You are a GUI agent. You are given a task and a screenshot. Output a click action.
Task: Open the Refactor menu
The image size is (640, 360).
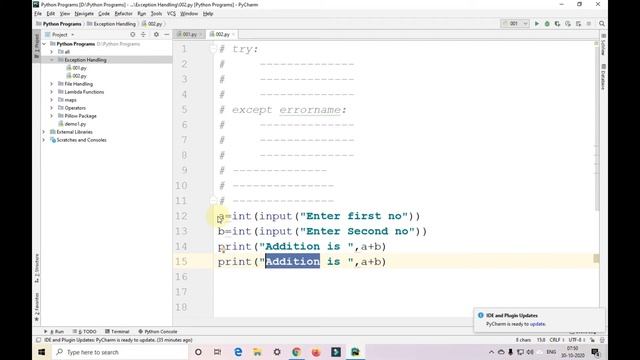pos(123,13)
